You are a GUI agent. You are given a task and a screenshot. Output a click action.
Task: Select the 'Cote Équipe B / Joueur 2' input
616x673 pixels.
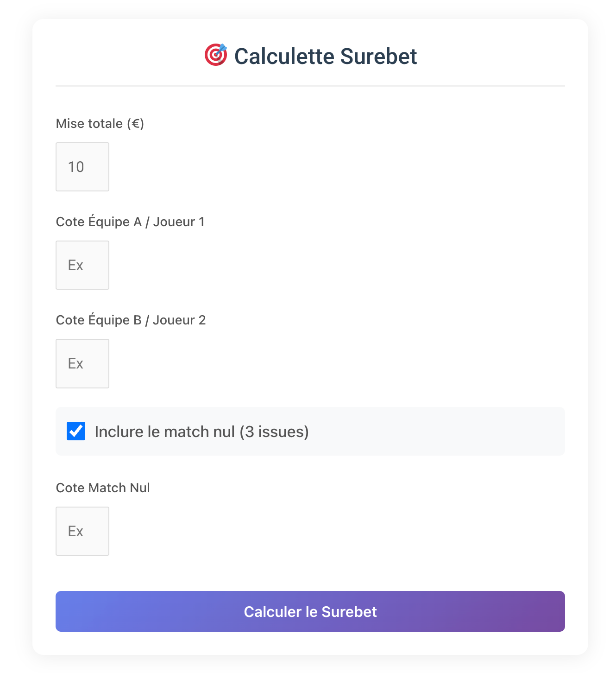82,363
